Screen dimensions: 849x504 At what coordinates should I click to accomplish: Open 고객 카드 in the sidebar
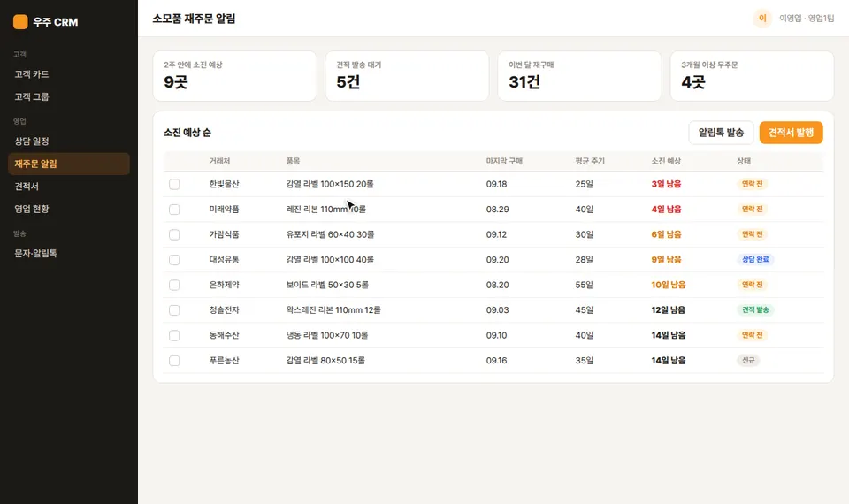pyautogui.click(x=69, y=74)
